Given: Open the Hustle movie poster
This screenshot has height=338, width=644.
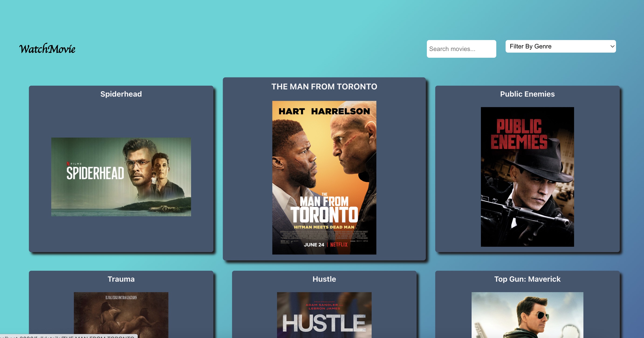Looking at the screenshot, I should coord(324,315).
